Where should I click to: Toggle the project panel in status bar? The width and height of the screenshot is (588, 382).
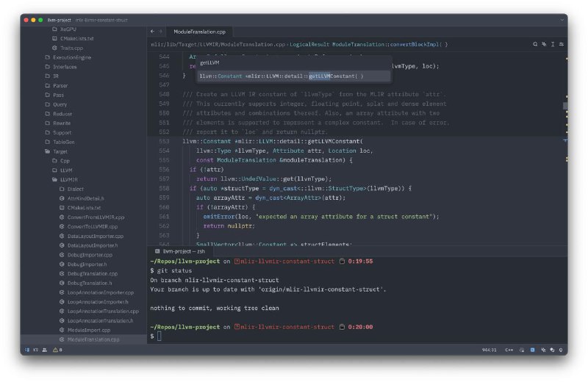[27, 350]
